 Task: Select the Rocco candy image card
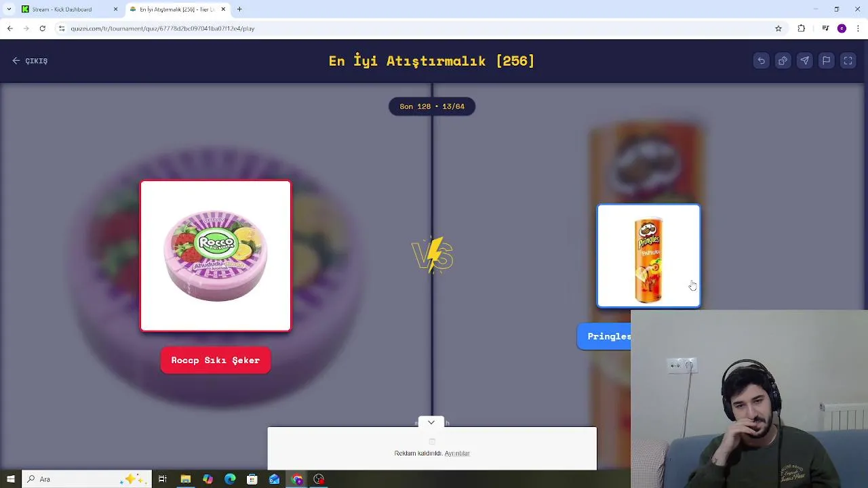tap(216, 256)
